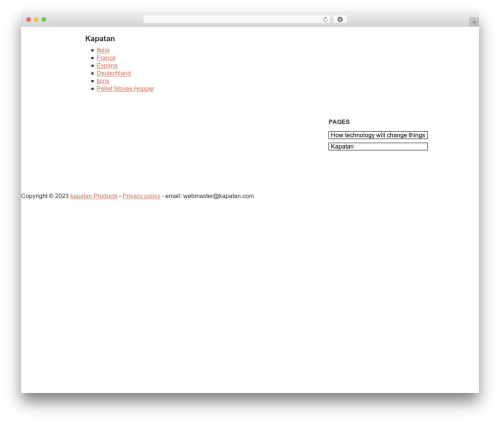500x423 pixels.
Task: Minimize window with the yellow button
Action: (36, 20)
